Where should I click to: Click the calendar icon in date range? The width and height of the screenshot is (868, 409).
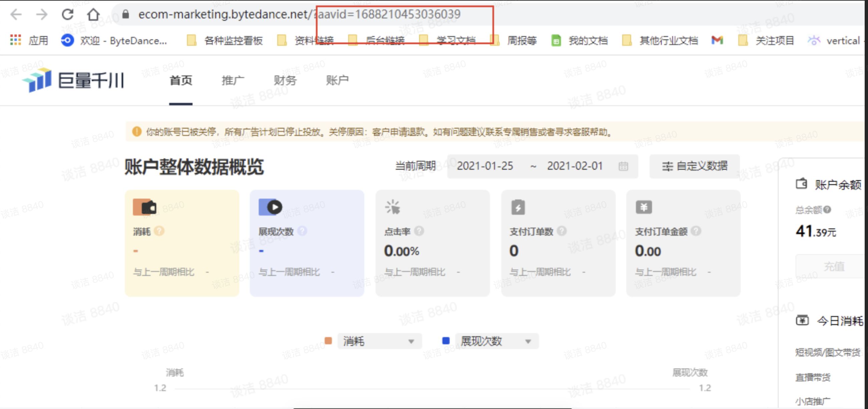coord(623,166)
